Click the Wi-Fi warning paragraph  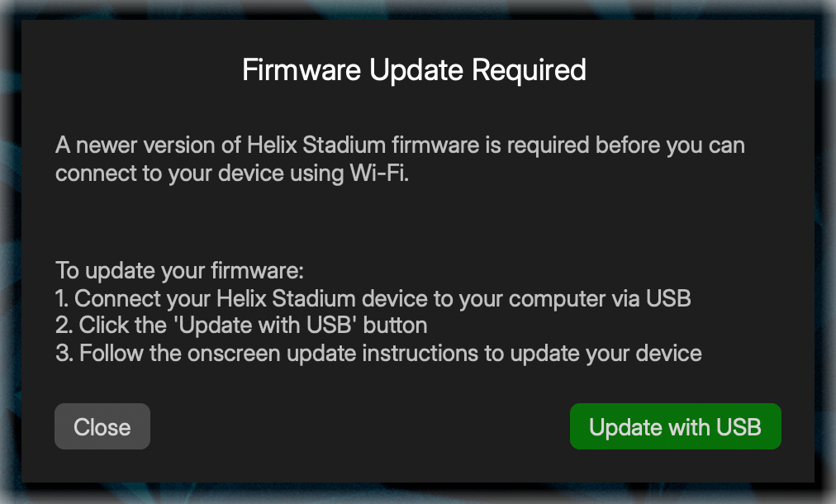point(399,159)
